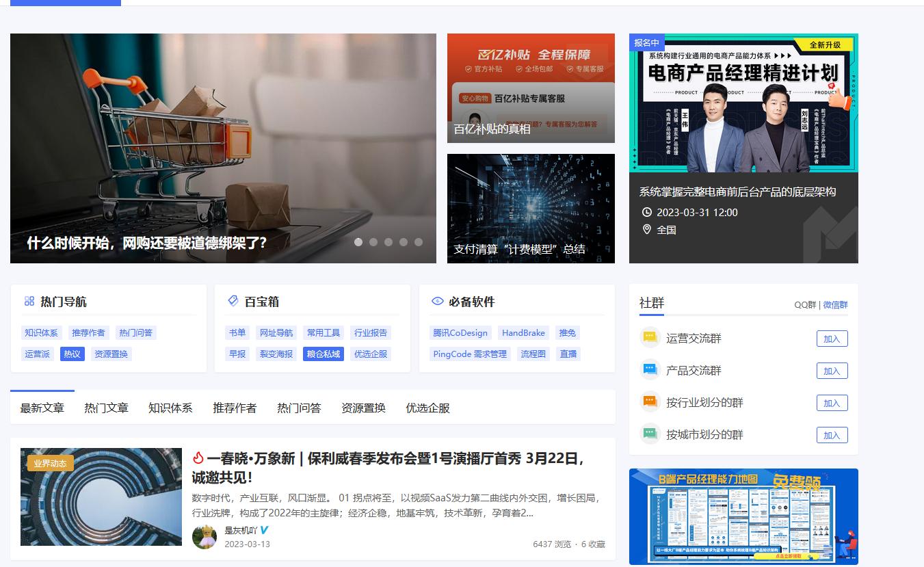Click the 热门导航 grid icon

(x=29, y=300)
